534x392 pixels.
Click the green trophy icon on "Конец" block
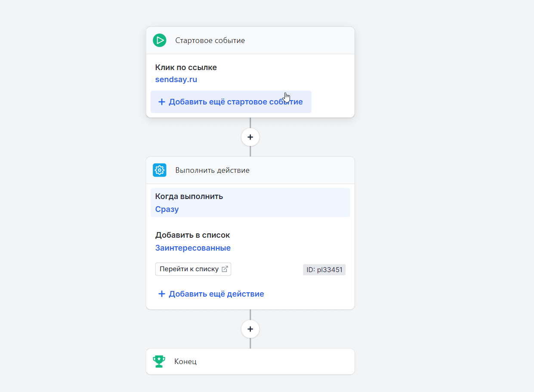159,361
